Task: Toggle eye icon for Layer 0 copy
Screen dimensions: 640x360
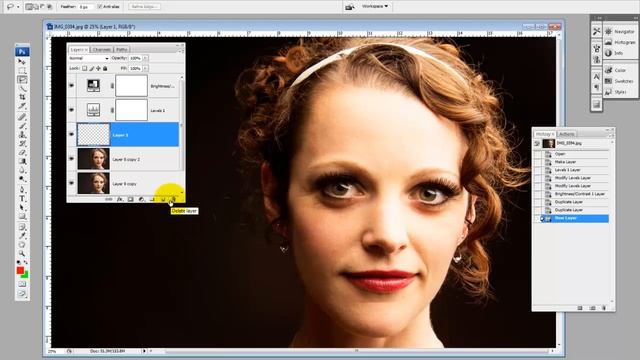Action: click(x=72, y=184)
